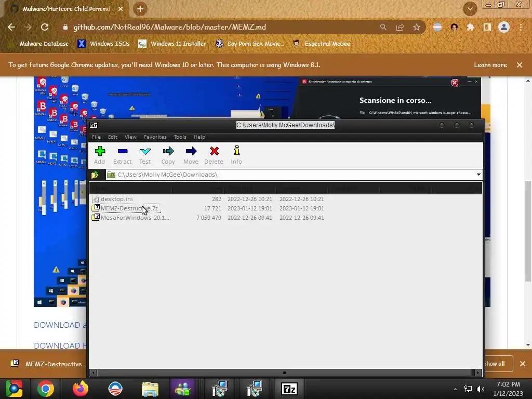The image size is (532, 399).
Task: Click the 7z taskbar button
Action: 289,389
